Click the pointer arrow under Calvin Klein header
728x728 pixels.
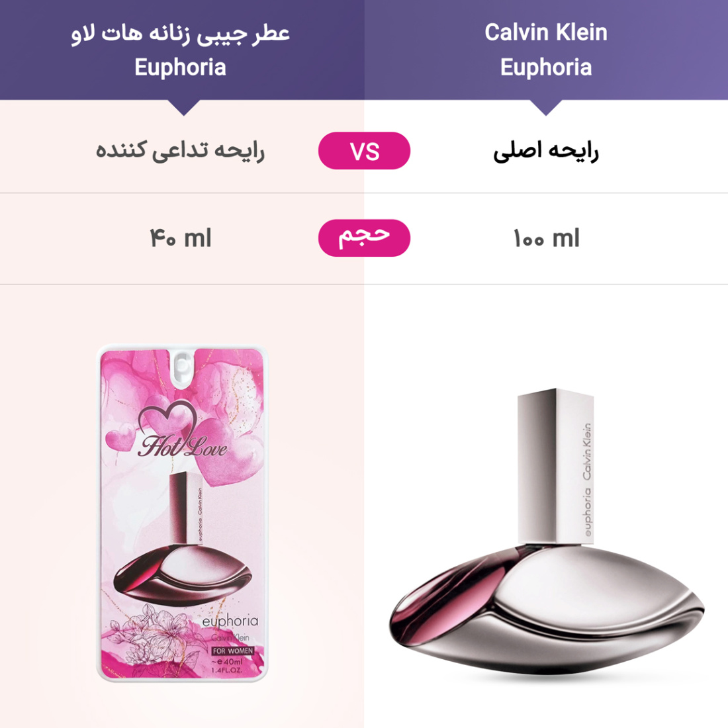point(545,107)
